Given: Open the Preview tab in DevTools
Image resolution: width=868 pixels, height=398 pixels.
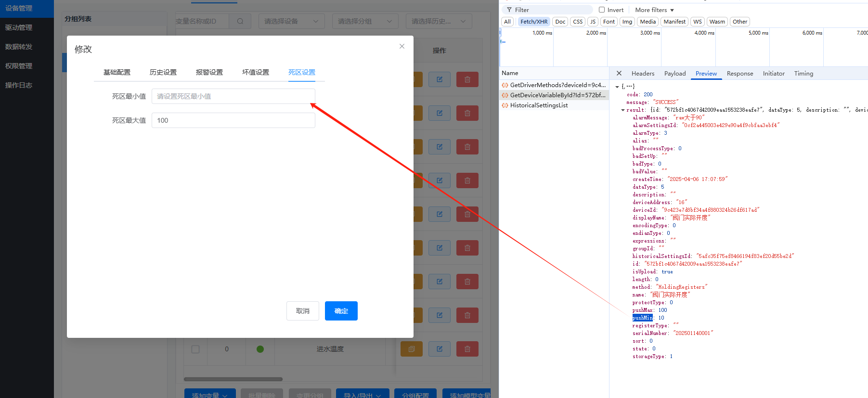Looking at the screenshot, I should point(706,73).
